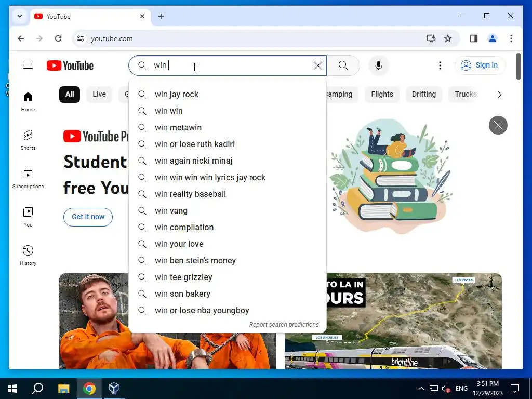Show next category chips with arrow

coord(499,95)
